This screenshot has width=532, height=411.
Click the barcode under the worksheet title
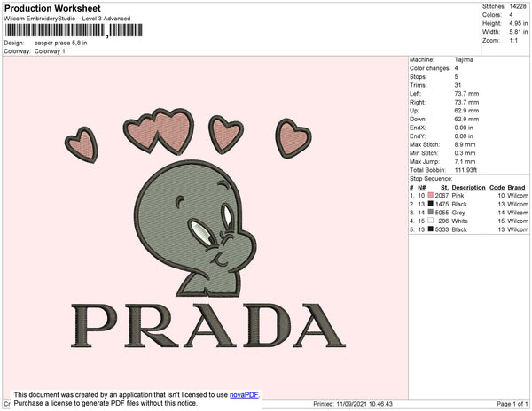tap(74, 30)
